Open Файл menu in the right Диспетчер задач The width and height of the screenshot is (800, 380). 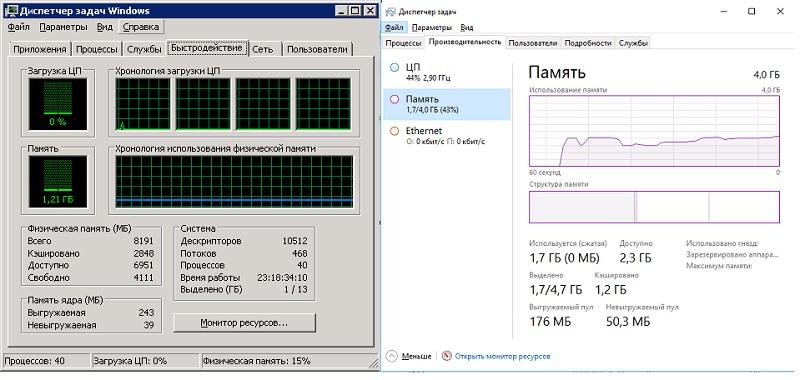pos(394,28)
